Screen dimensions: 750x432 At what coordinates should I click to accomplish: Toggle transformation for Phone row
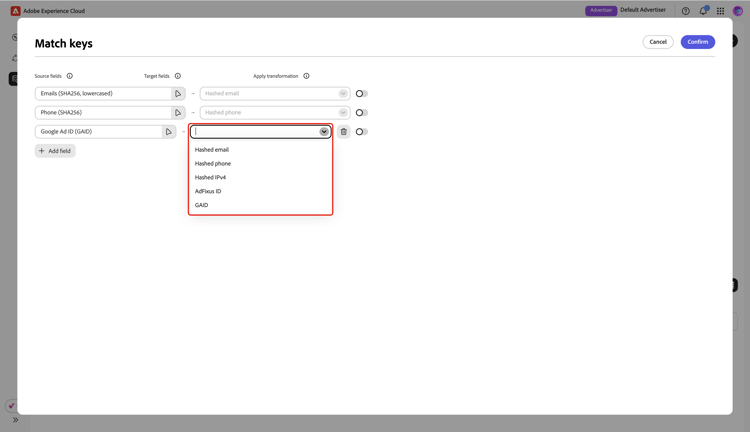[x=362, y=113]
